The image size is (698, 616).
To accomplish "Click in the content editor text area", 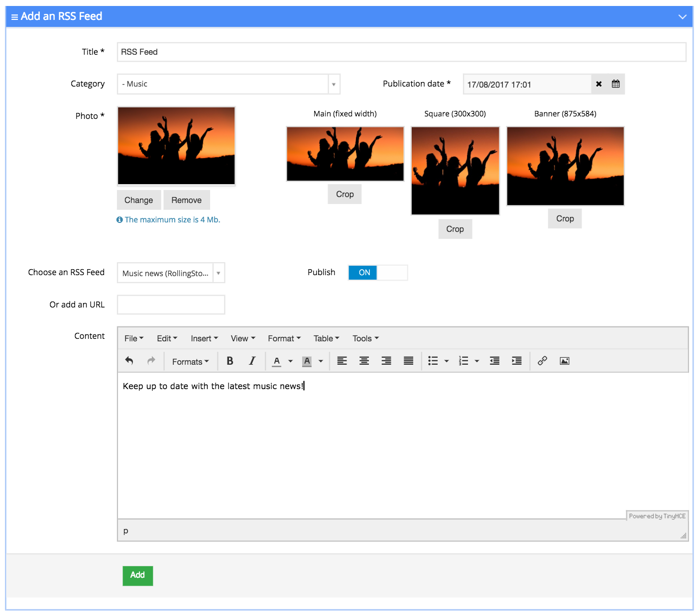I will (x=403, y=445).
